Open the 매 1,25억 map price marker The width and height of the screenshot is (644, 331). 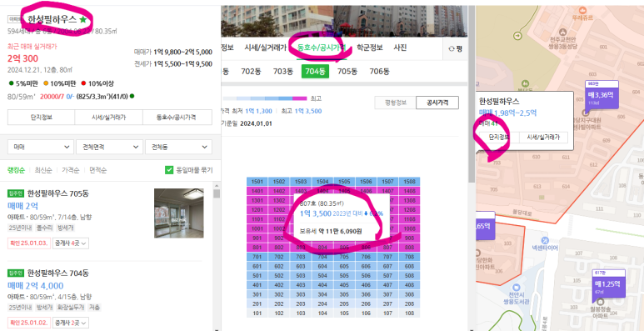[608, 283]
